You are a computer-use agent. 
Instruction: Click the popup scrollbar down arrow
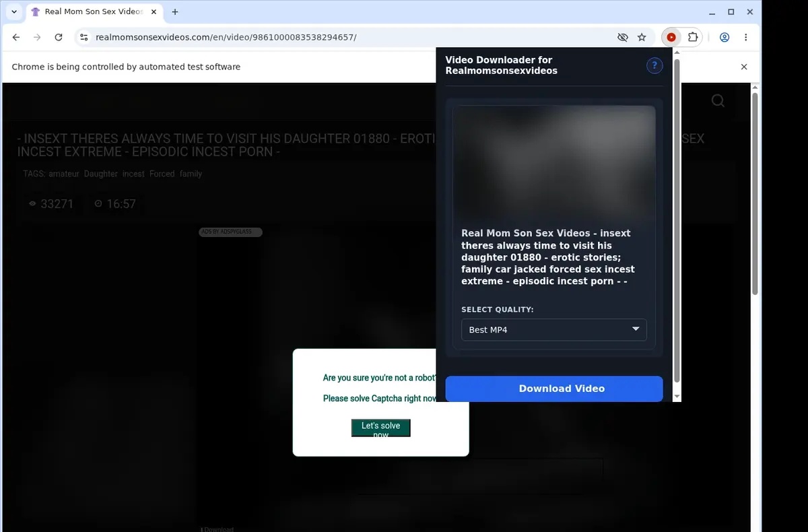point(677,397)
